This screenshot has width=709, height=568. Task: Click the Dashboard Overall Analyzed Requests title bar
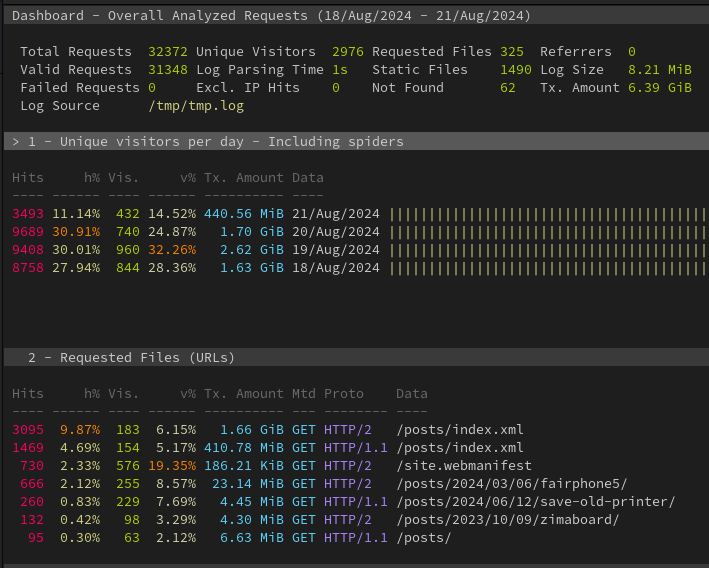pyautogui.click(x=271, y=16)
